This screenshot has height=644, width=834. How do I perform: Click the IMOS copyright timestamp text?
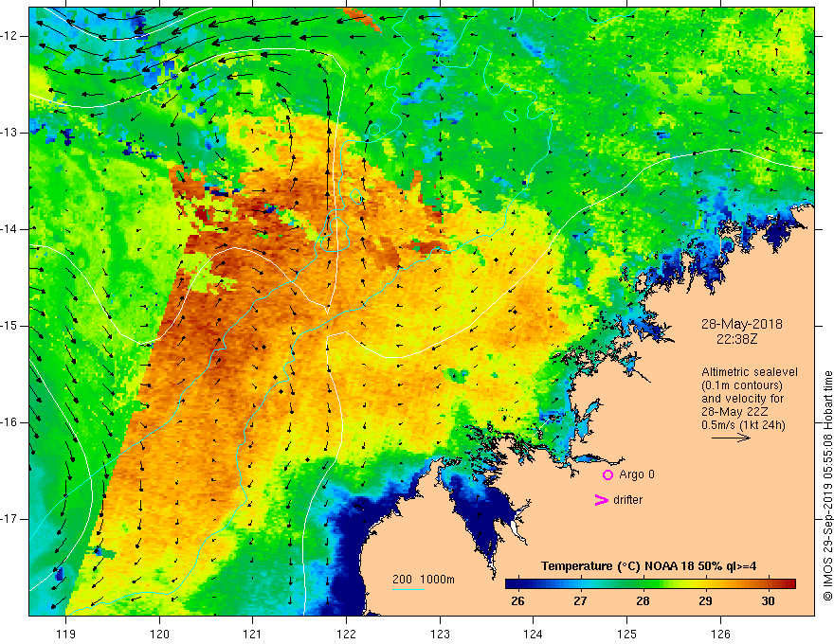point(827,486)
